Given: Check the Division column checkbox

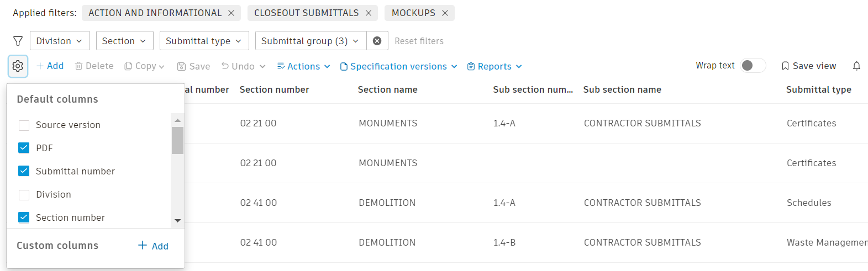Looking at the screenshot, I should click(x=24, y=195).
